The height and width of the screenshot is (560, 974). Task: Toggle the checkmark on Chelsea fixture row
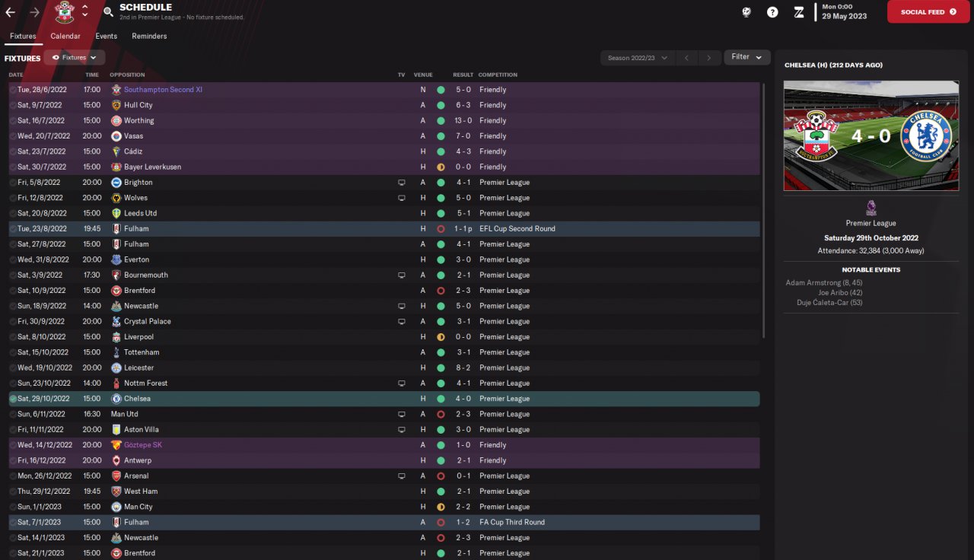coord(13,399)
